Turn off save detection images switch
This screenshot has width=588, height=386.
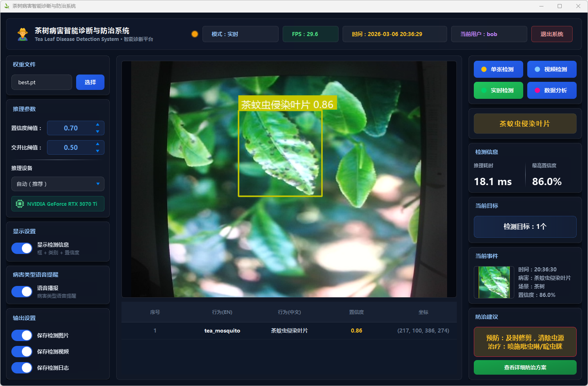tap(22, 335)
